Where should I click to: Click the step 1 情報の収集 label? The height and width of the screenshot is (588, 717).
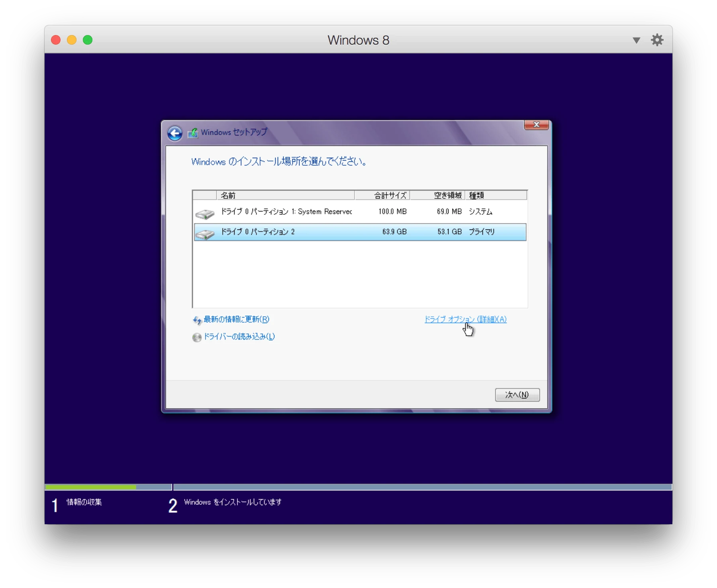point(84,502)
